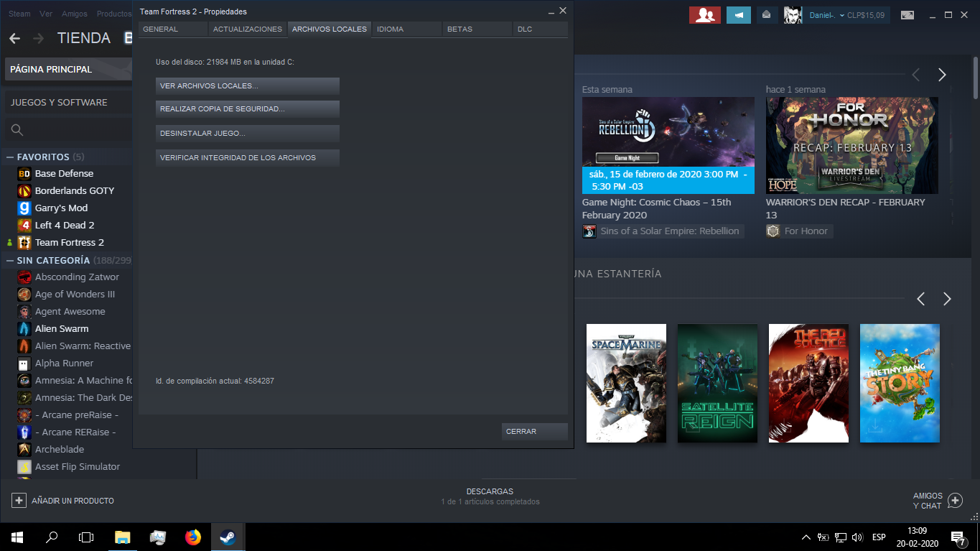Open The Red Solstice game cover

pos(808,383)
